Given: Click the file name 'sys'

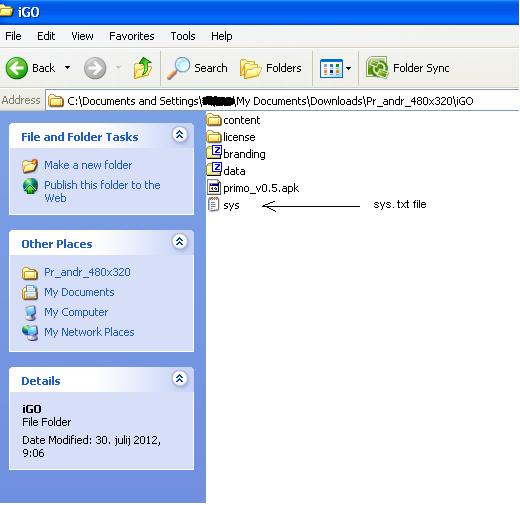Looking at the screenshot, I should click(231, 205).
